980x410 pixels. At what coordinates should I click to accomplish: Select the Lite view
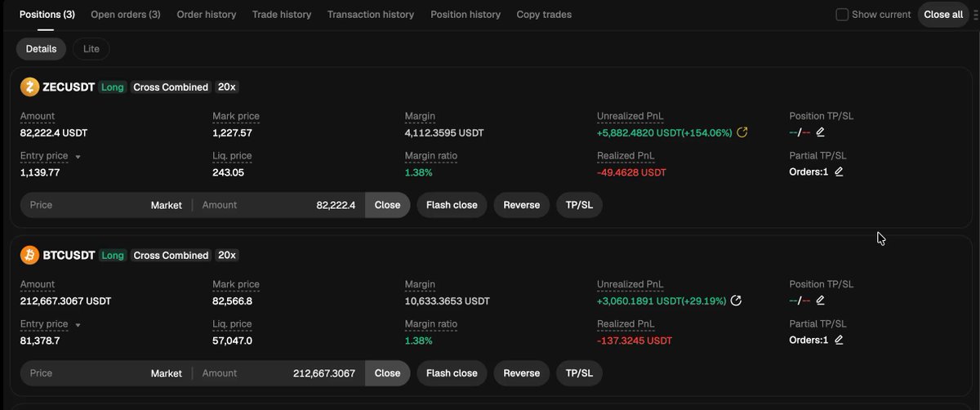coord(91,49)
